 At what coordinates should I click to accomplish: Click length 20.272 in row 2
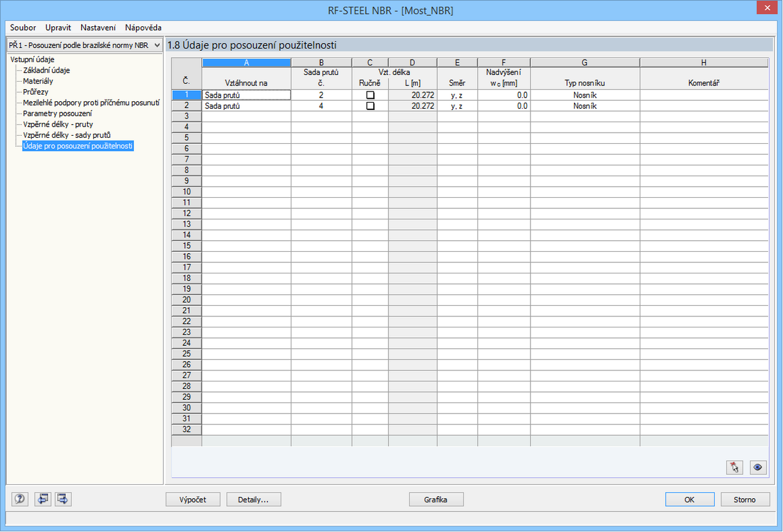tap(412, 106)
